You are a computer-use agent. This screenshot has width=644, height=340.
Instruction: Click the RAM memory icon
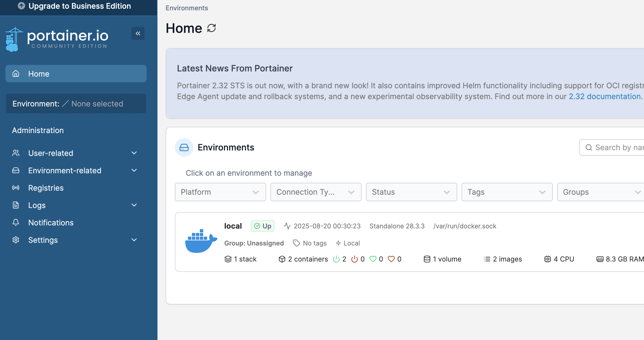(x=600, y=259)
